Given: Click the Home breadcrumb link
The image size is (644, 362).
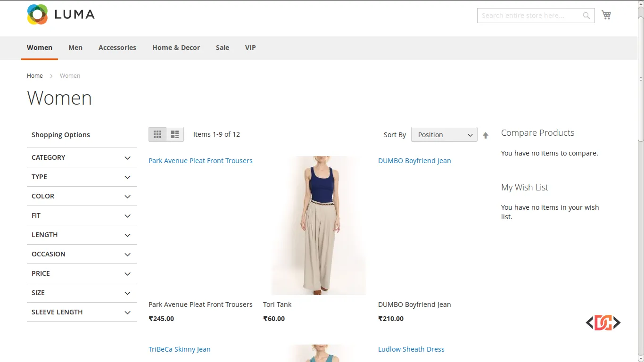Looking at the screenshot, I should point(34,75).
